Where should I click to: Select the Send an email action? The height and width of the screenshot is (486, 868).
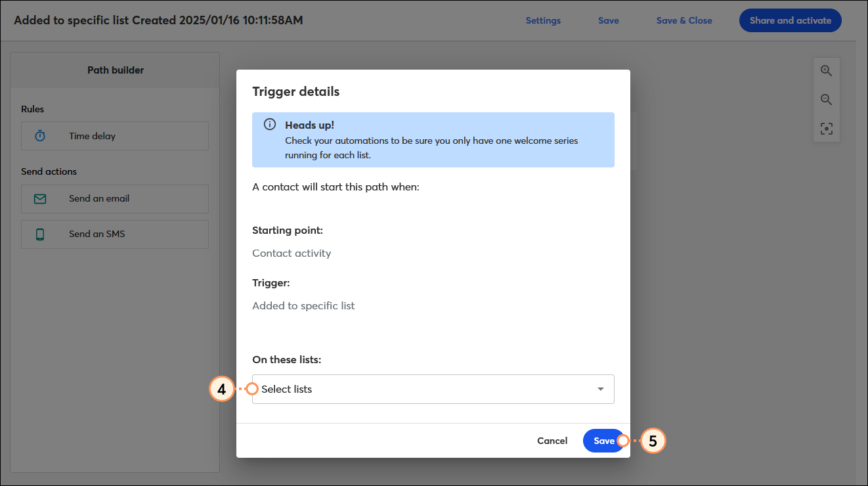click(115, 198)
